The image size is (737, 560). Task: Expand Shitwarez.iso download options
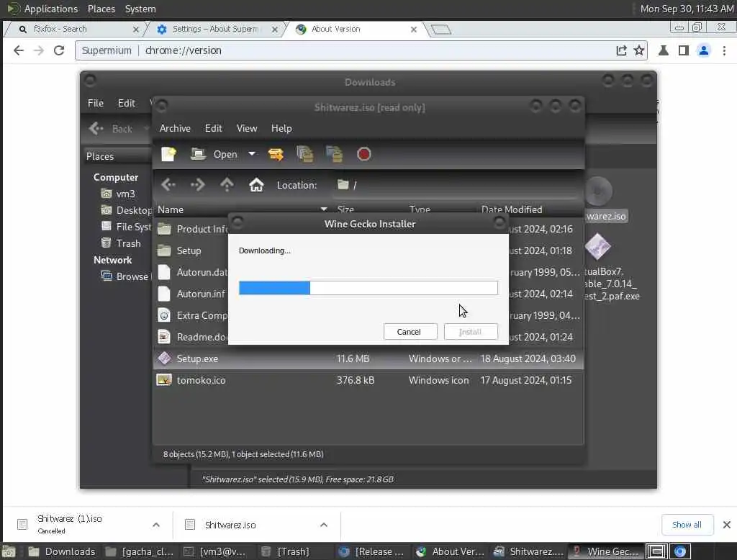click(324, 525)
